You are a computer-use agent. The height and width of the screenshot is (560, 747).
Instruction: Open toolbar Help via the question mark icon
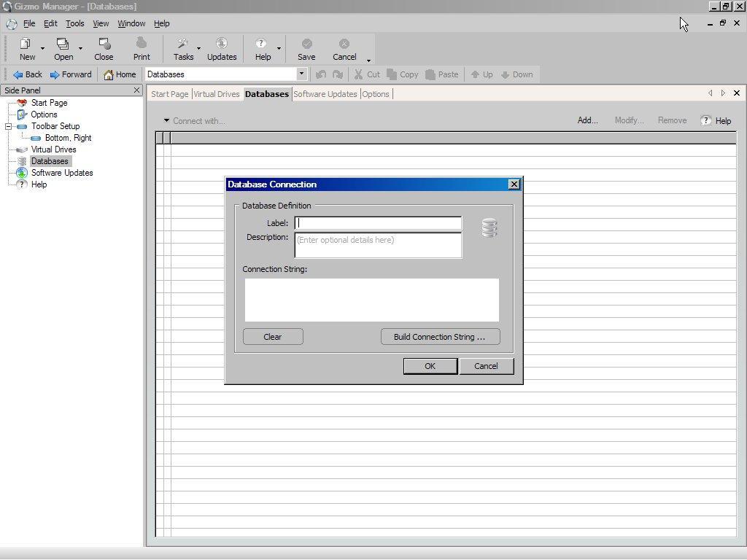click(x=260, y=44)
